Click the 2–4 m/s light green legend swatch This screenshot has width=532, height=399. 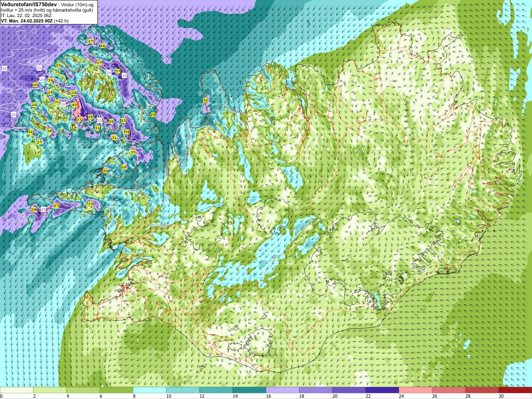[x=50, y=390]
